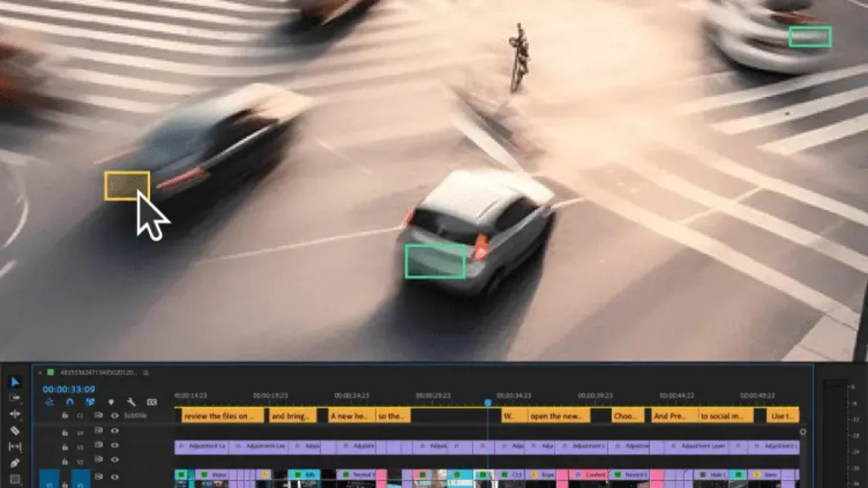
Task: Select the Slip tool
Action: 15,447
